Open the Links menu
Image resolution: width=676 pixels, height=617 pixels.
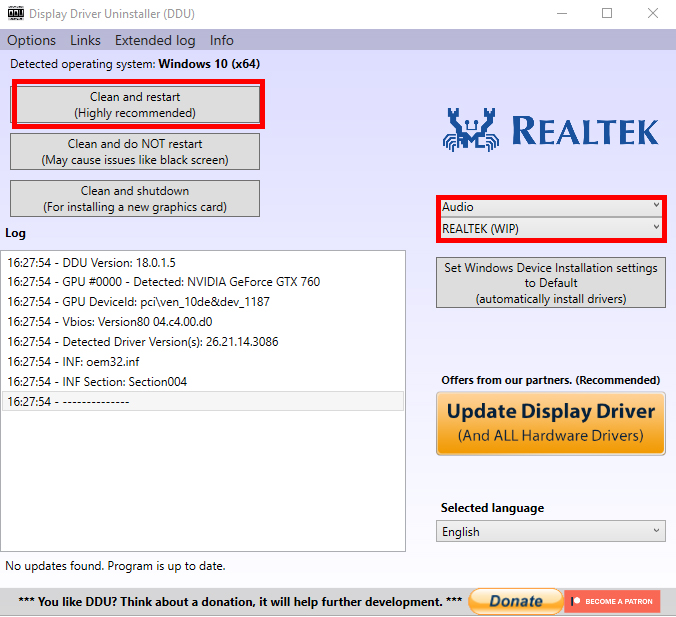pos(85,40)
